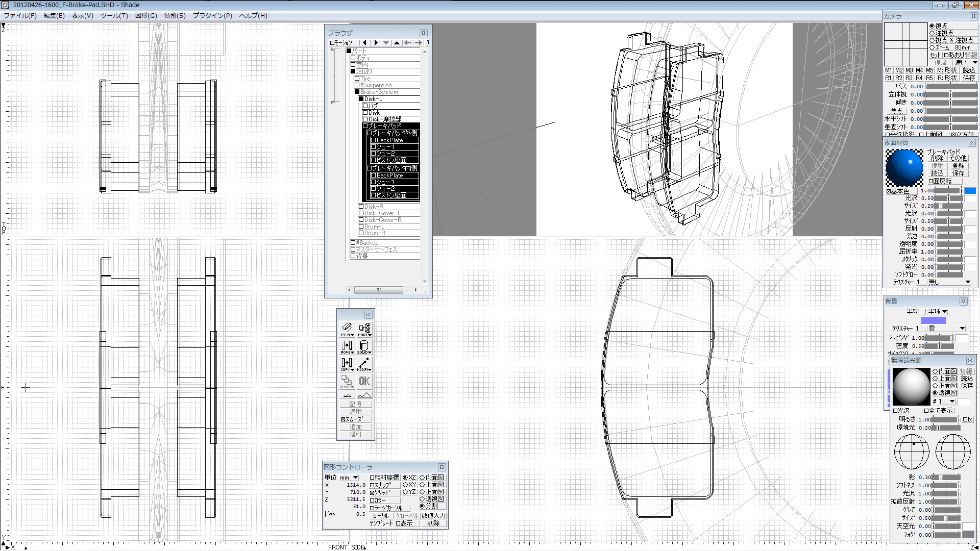Click the 数値入力 button

pyautogui.click(x=433, y=516)
